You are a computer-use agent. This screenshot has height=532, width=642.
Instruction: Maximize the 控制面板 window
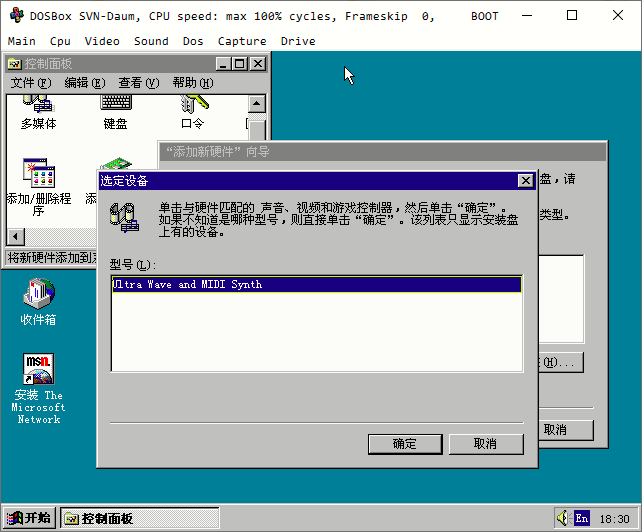pos(240,64)
